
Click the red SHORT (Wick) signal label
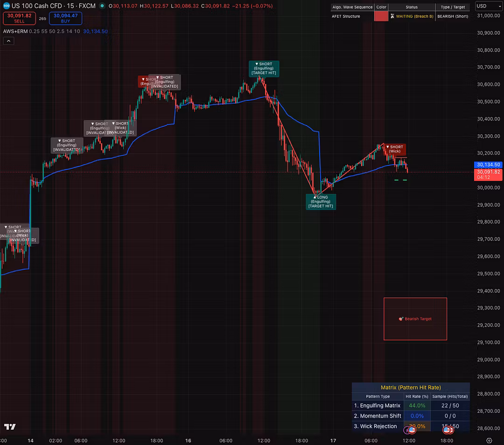[x=394, y=149]
